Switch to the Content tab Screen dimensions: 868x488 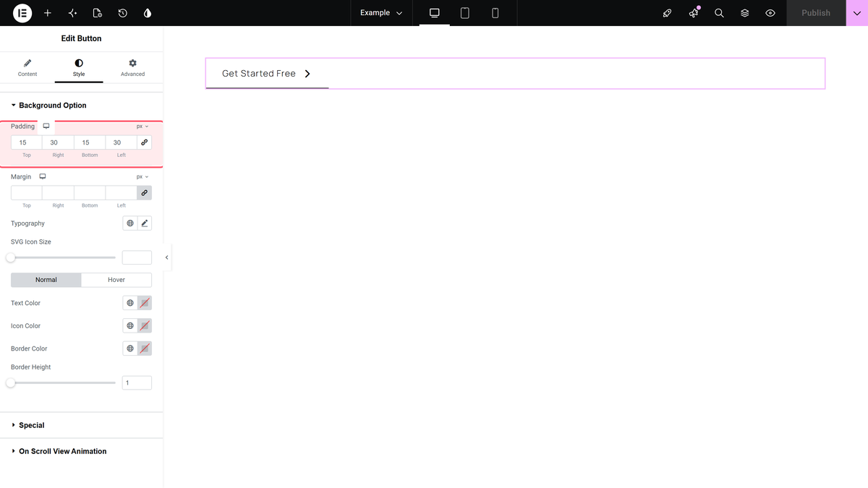tap(27, 68)
